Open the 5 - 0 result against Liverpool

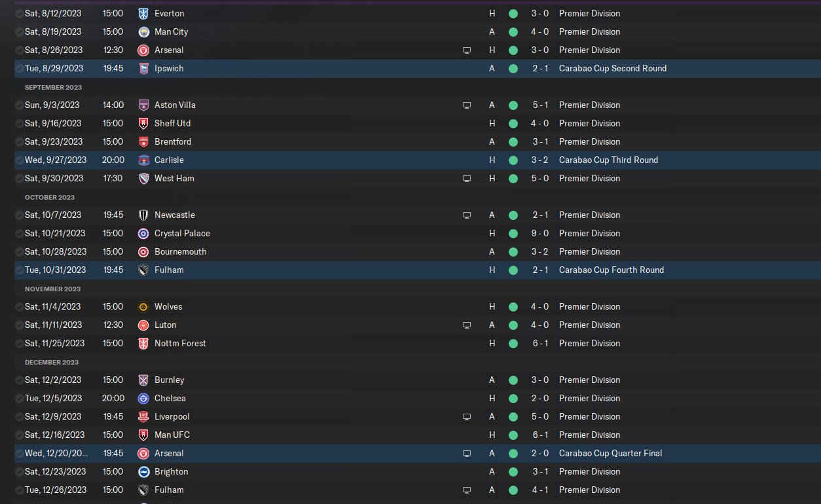pyautogui.click(x=539, y=416)
